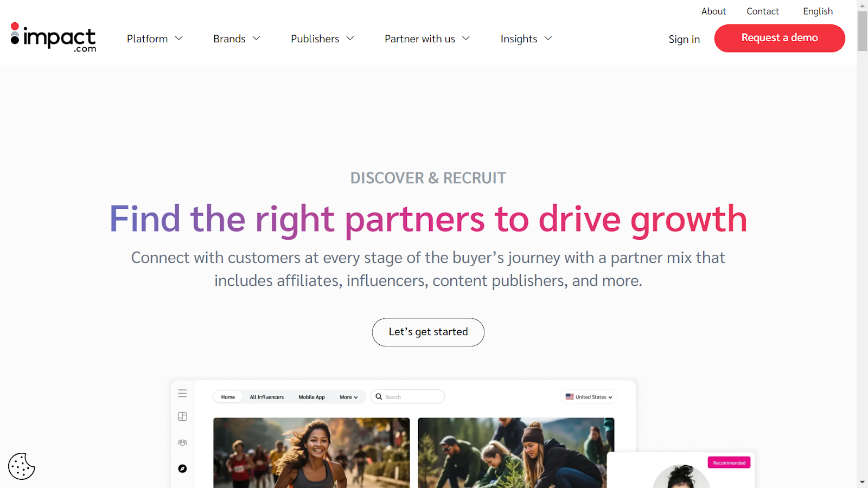Click the impact.com logo
Viewport: 868px width, 488px height.
(x=53, y=37)
